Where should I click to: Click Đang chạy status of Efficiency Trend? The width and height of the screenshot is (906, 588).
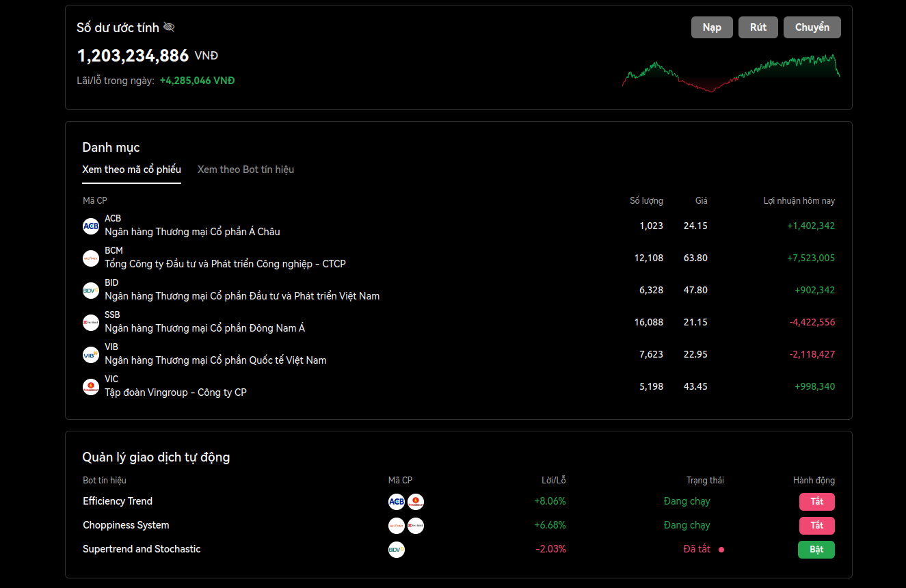687,501
